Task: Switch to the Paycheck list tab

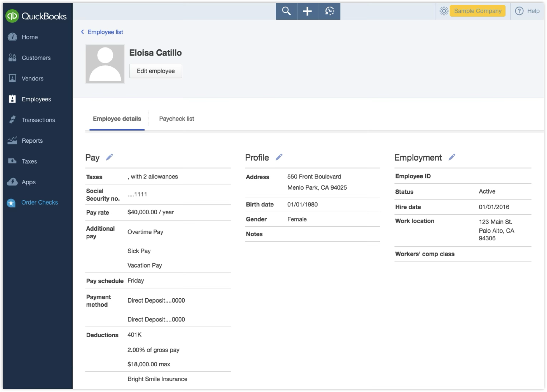Action: point(176,119)
